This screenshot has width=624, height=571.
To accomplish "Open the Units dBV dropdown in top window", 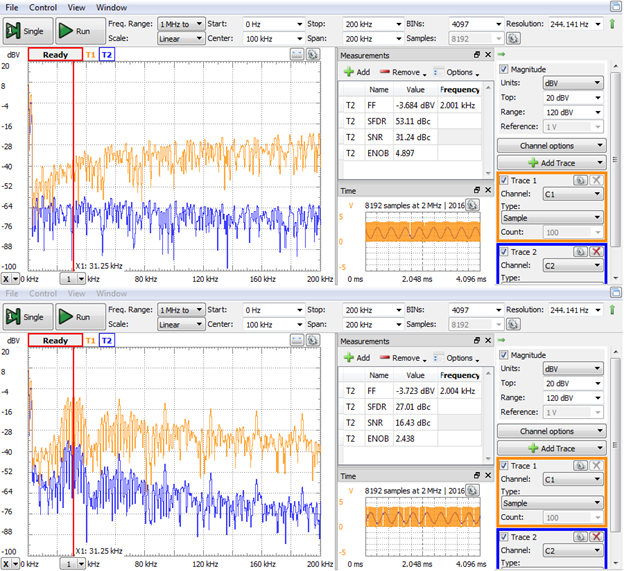I will tap(573, 83).
